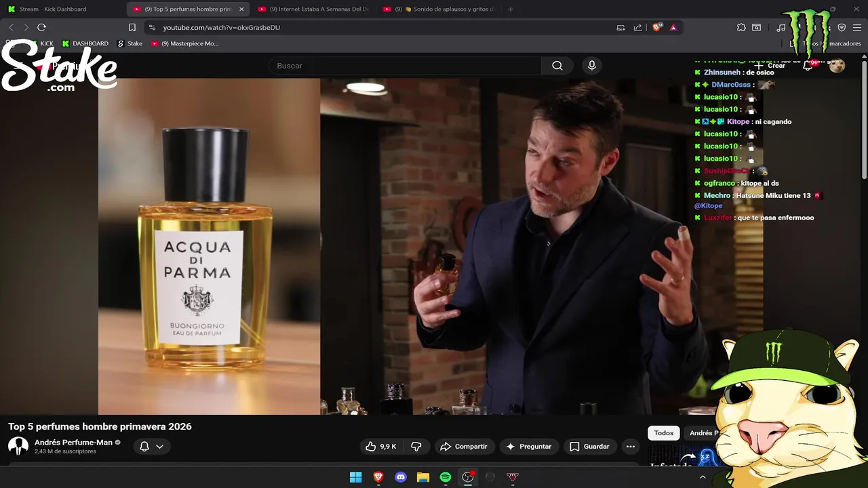Show hidden system tray icons chevron
Screen dimensions: 868x488
click(x=703, y=477)
